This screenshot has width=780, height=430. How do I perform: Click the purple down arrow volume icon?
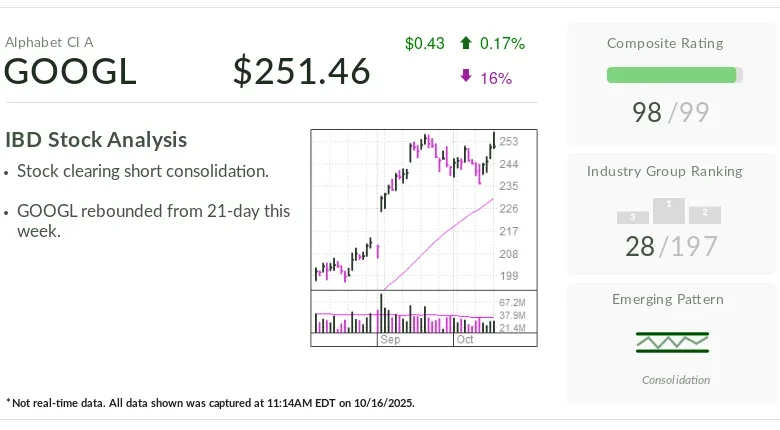click(x=466, y=77)
